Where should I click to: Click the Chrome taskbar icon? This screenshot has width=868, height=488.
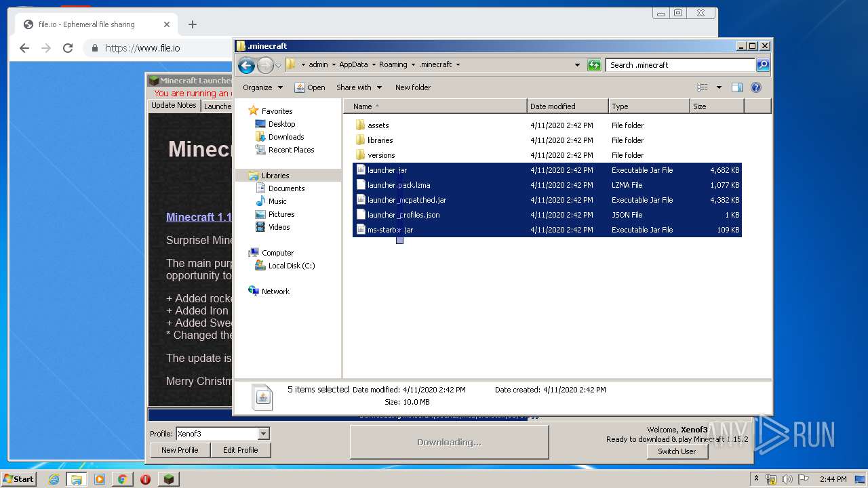coord(122,479)
